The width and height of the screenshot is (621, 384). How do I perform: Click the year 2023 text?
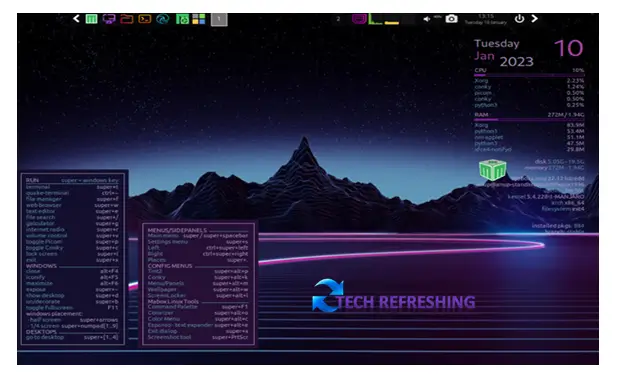point(516,62)
